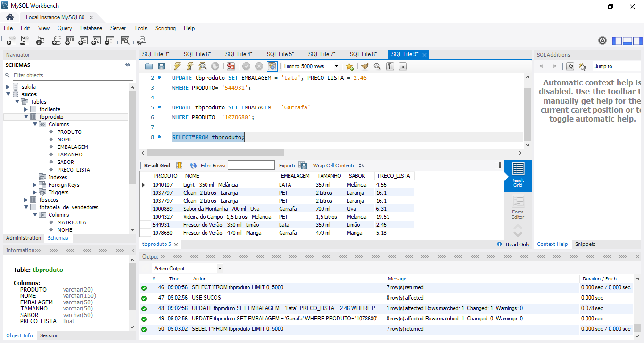Image resolution: width=644 pixels, height=343 pixels.
Task: Open the schema inspector icon
Action: pyautogui.click(x=41, y=41)
